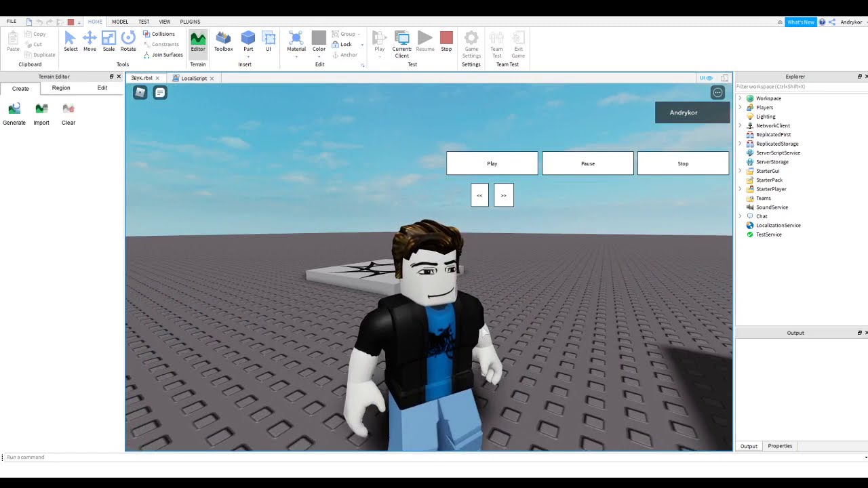Switch to the PLUGINS ribbon tab

click(x=190, y=22)
